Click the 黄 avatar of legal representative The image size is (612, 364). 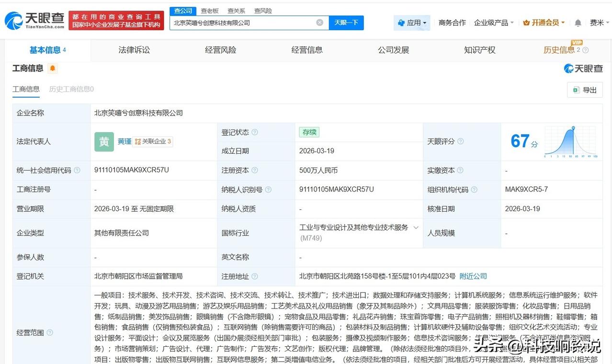click(104, 142)
